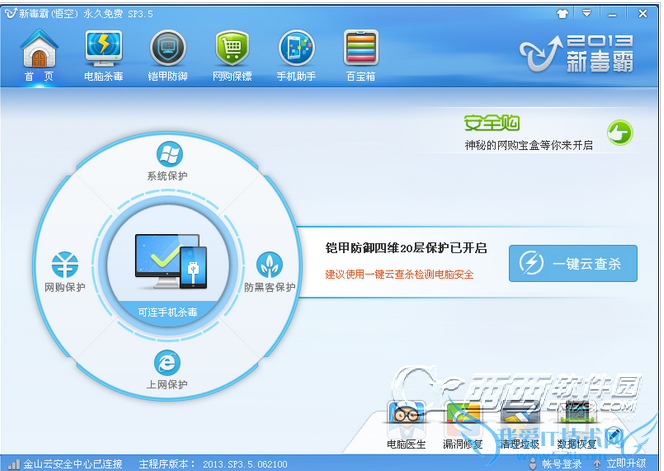This screenshot has width=664, height=471.
Task: Open the 手机助手 phone assistant tab
Action: point(296,56)
